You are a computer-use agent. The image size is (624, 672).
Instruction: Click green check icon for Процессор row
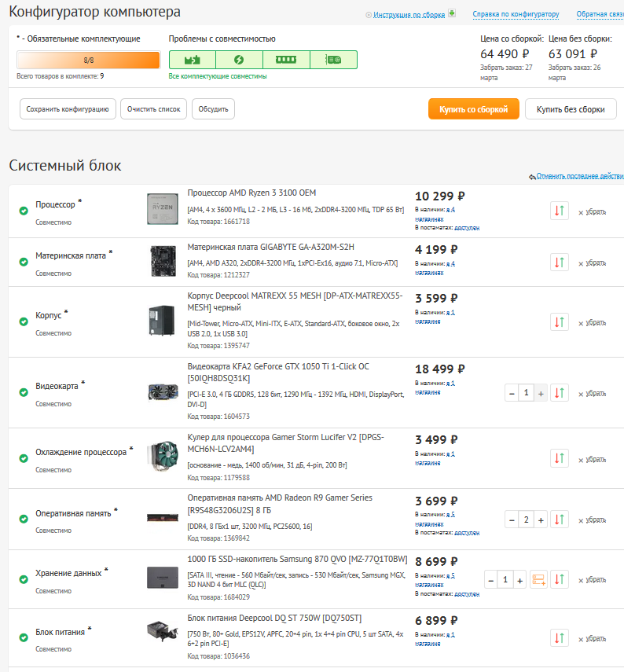(24, 211)
